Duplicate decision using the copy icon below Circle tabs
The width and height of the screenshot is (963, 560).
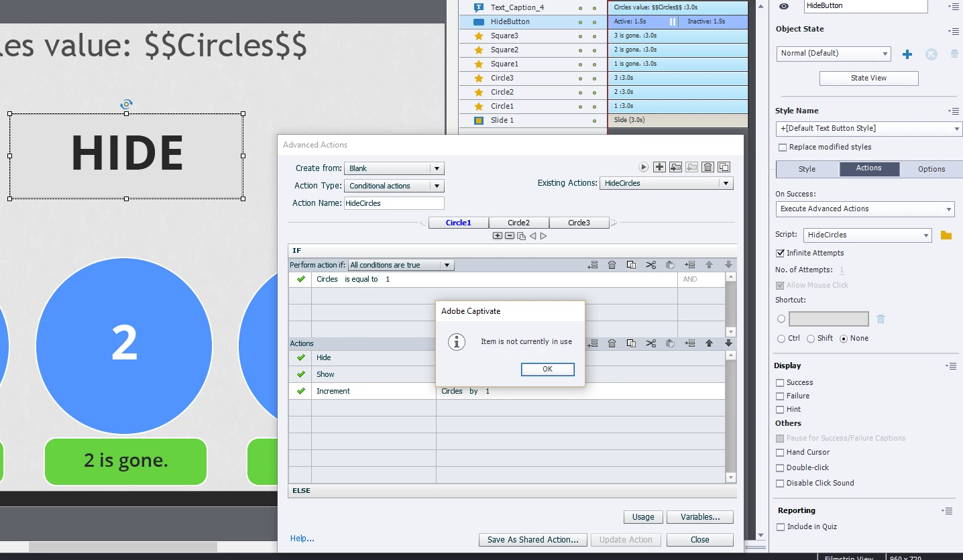[522, 236]
